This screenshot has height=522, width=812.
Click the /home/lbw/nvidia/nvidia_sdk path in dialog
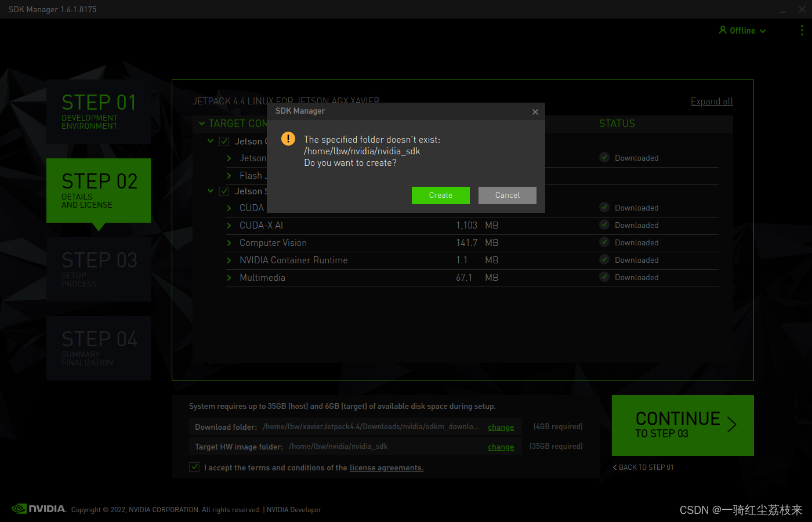tap(362, 151)
